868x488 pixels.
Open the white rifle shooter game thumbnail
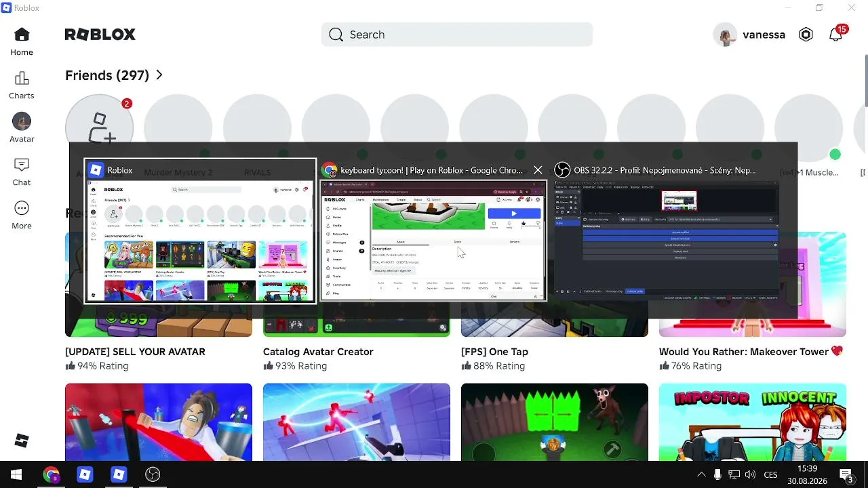(357, 422)
